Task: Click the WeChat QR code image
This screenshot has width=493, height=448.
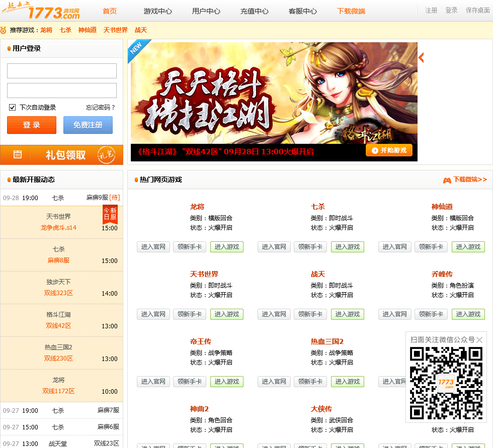Action: (446, 383)
